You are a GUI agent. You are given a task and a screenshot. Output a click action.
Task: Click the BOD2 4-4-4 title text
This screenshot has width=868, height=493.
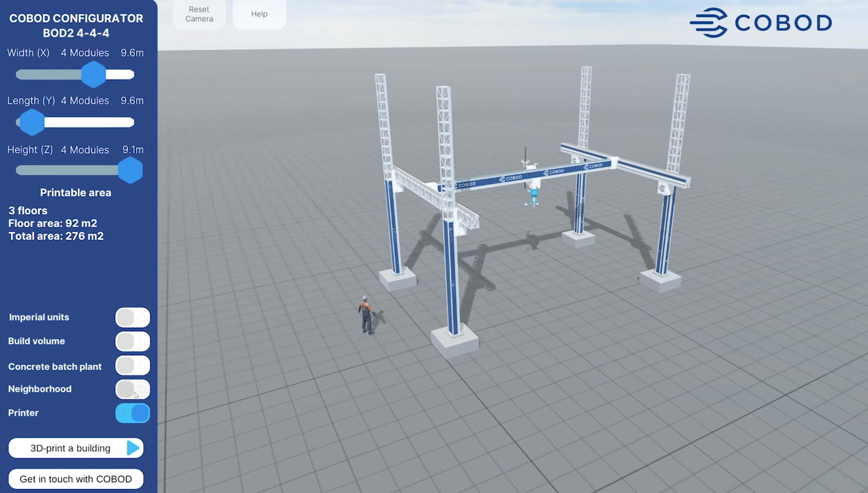click(76, 33)
